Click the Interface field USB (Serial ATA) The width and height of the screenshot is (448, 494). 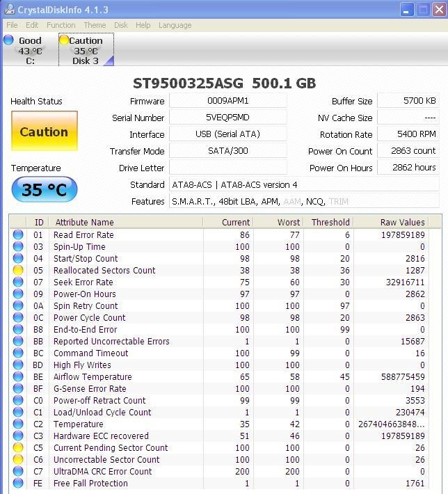(227, 134)
